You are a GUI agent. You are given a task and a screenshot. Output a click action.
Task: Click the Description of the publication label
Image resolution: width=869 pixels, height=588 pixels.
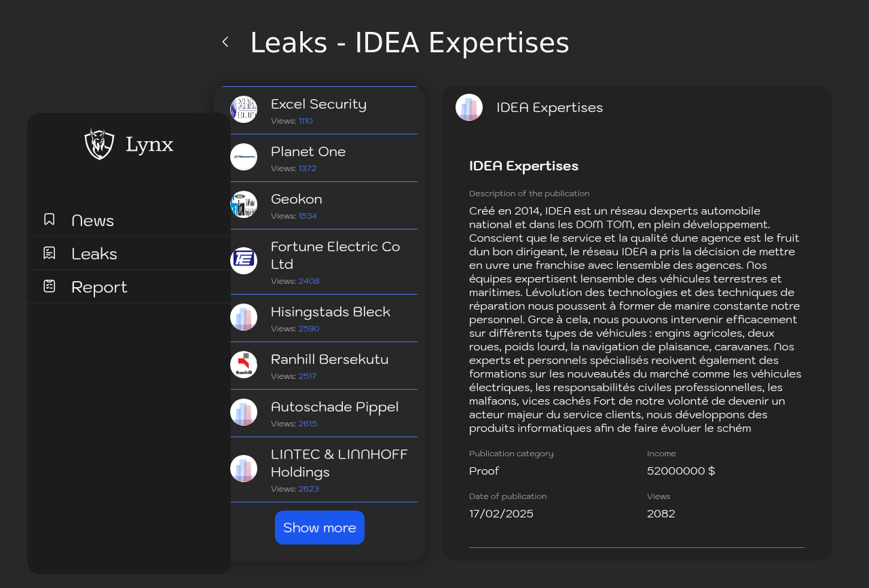(x=530, y=194)
